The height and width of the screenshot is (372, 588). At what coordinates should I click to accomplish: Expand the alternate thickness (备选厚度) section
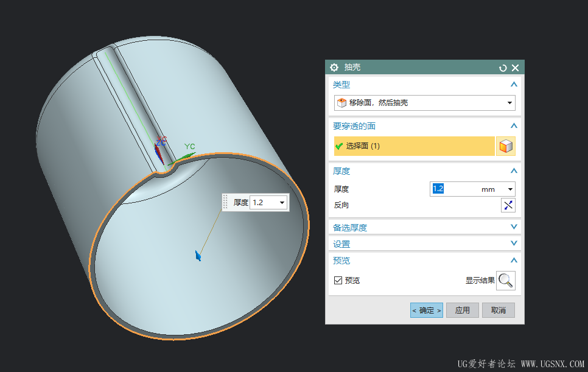514,227
